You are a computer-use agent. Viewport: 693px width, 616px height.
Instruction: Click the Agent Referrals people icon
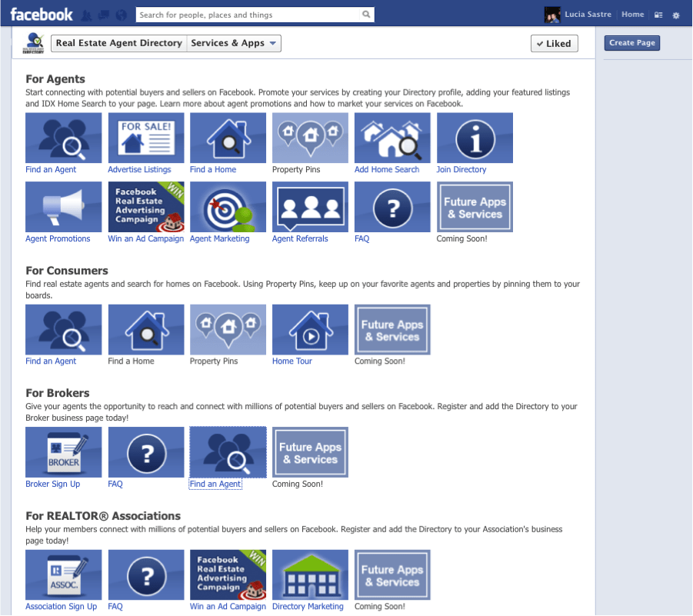pos(310,207)
